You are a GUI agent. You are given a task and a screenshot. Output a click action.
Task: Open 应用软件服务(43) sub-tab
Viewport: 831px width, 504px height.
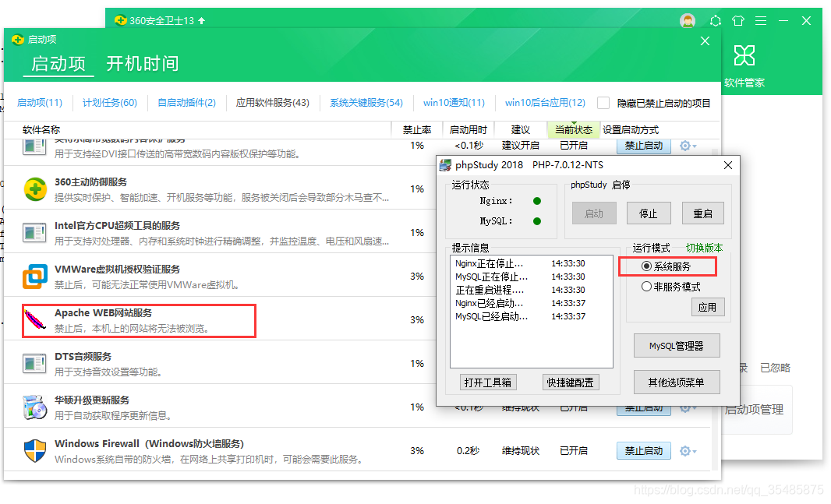[x=272, y=103]
